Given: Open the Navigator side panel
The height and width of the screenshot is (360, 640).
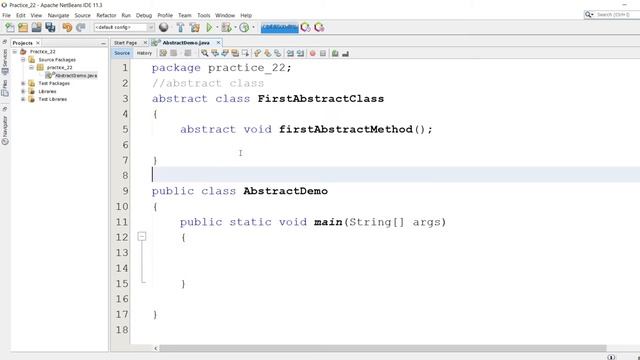Looking at the screenshot, I should tap(5, 130).
